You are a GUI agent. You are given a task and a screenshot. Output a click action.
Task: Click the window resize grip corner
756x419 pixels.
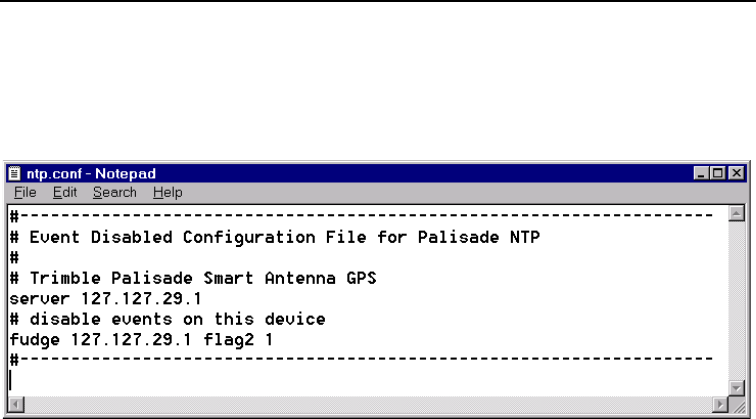[x=740, y=404]
